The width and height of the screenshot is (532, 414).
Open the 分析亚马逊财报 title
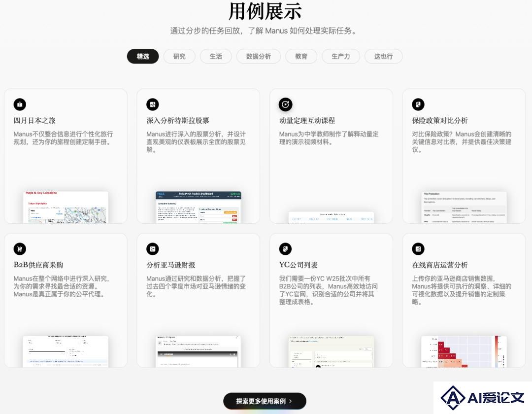170,265
